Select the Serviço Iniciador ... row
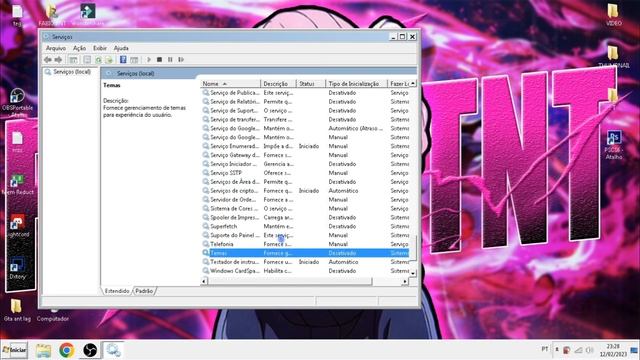 tap(305, 164)
